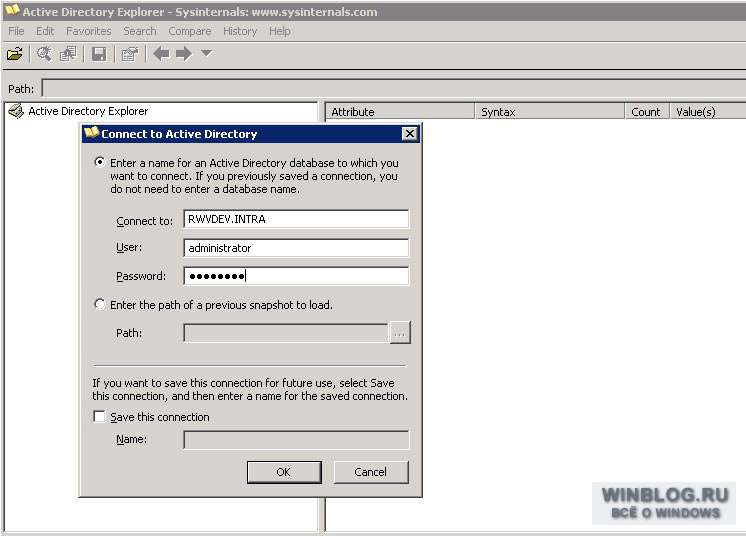Open the Compare menu
This screenshot has width=746, height=536.
[x=189, y=31]
